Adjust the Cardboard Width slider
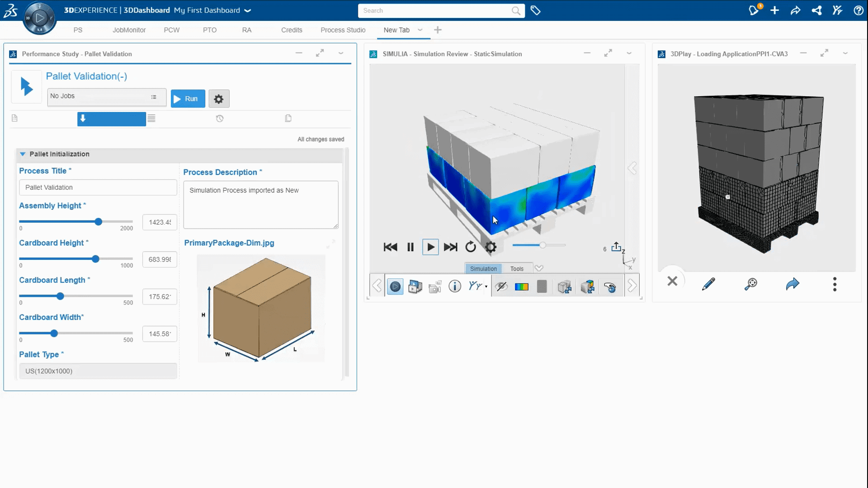The image size is (868, 488). 54,333
